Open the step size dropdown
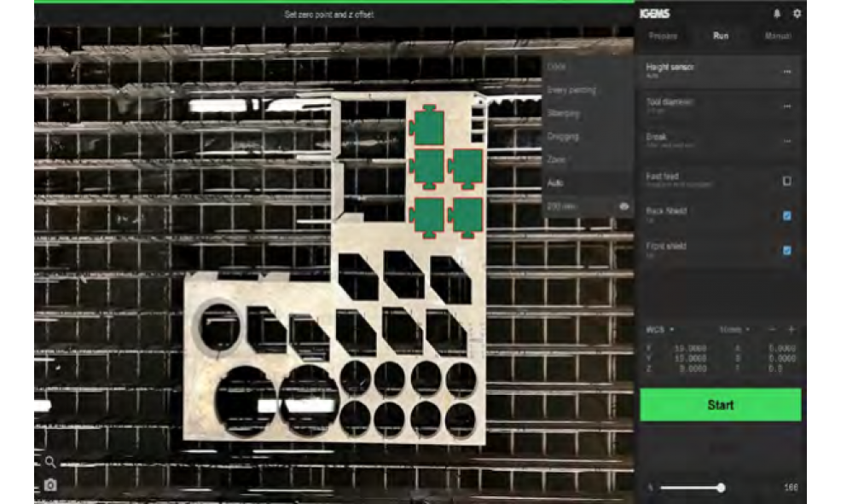The height and width of the screenshot is (504, 841). [734, 329]
